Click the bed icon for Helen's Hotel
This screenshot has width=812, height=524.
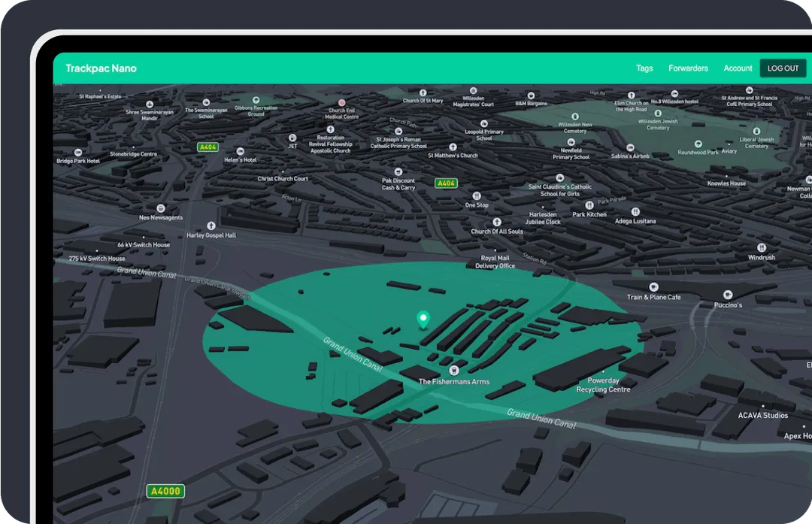coord(240,151)
